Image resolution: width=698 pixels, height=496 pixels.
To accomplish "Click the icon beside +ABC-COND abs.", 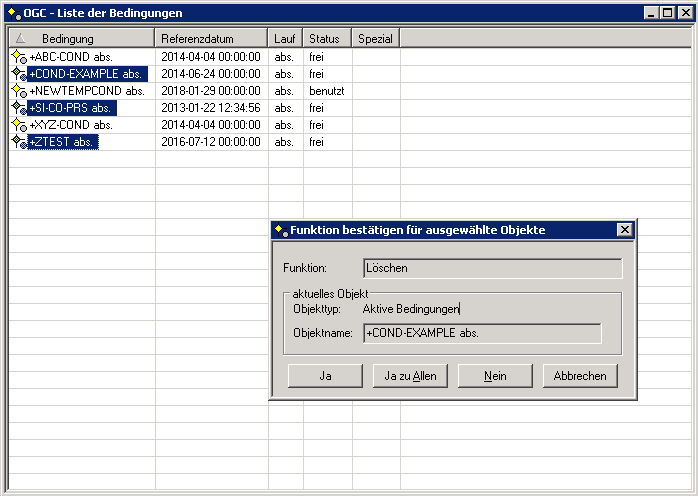I will point(18,57).
